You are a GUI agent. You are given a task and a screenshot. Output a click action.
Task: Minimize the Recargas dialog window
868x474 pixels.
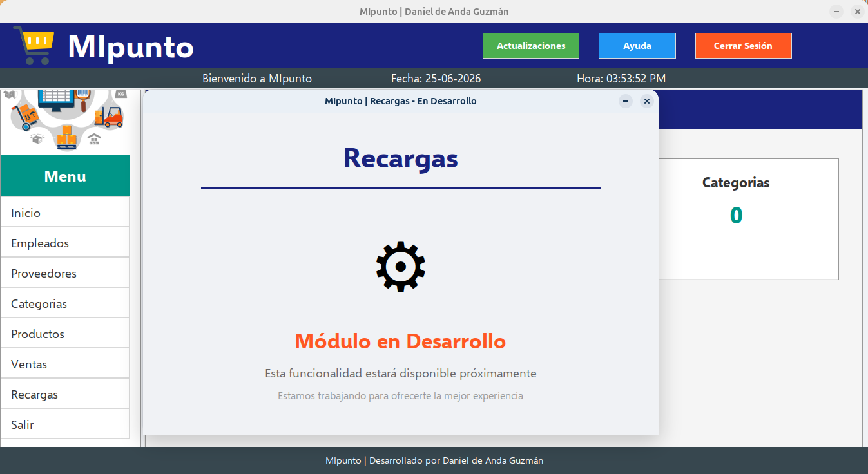626,101
